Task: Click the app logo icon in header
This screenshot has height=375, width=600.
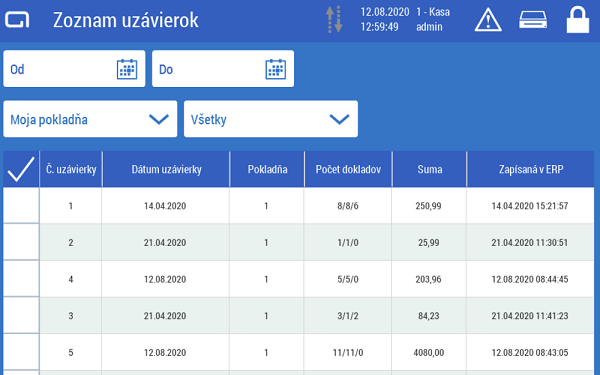Action: click(17, 20)
